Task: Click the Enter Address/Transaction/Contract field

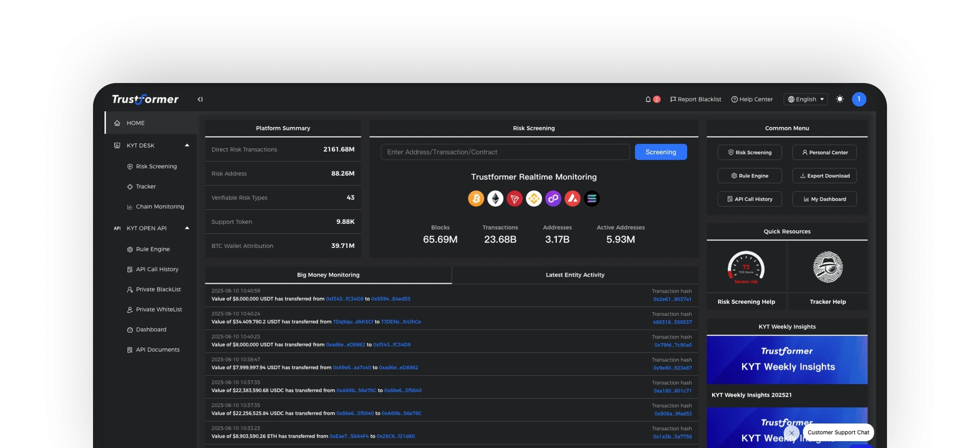Action: click(x=505, y=152)
